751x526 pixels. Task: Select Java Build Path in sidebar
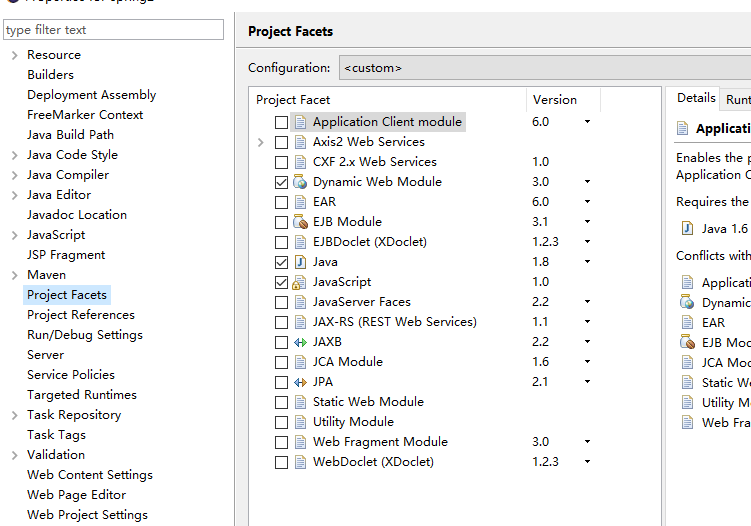click(70, 135)
